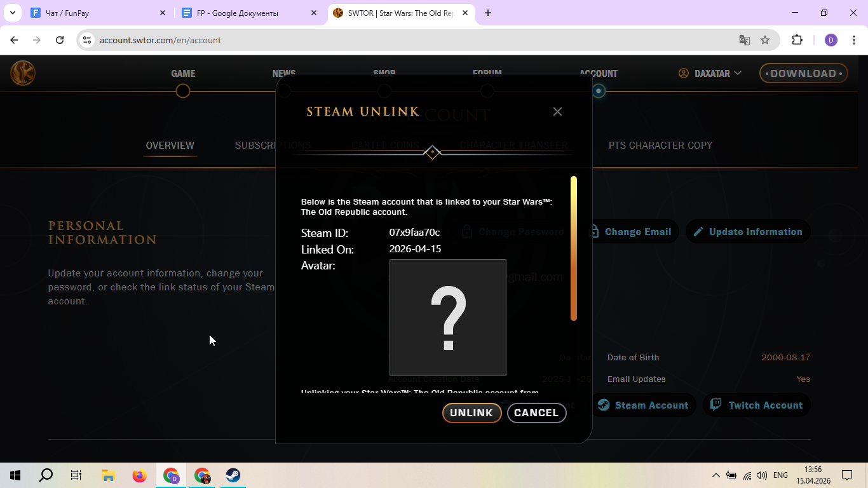Open the GAME navigation menu
The height and width of the screenshot is (488, 868).
point(183,74)
